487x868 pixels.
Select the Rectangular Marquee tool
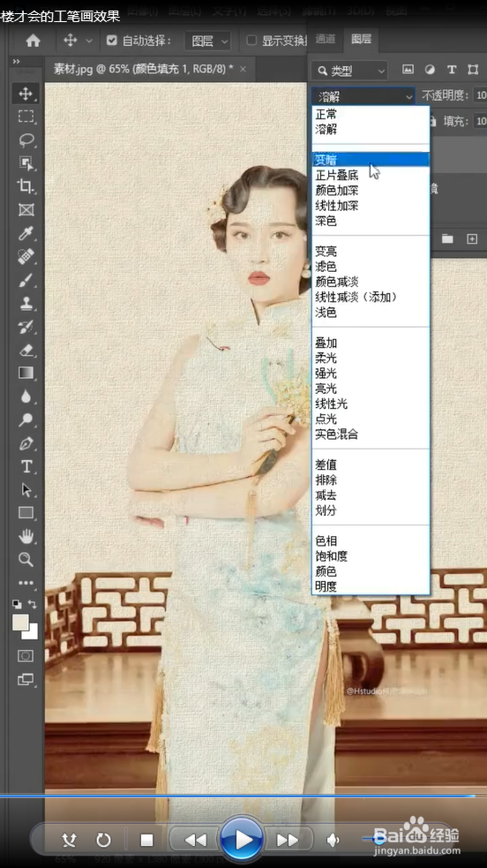(26, 117)
